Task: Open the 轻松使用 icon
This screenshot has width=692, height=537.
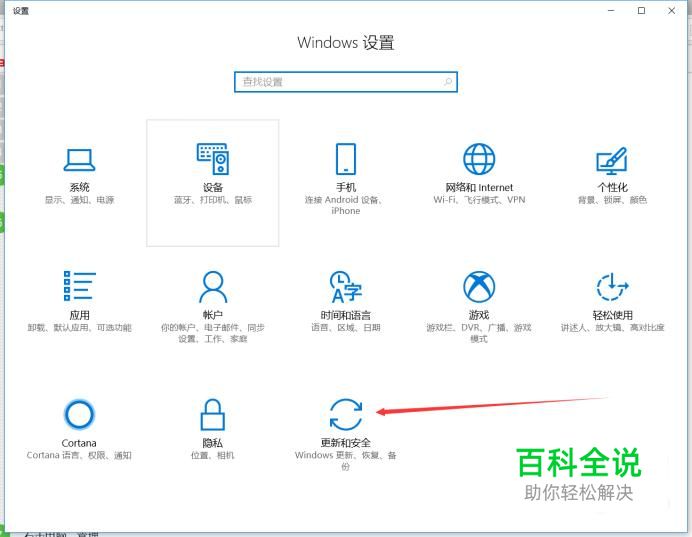Action: coord(612,287)
